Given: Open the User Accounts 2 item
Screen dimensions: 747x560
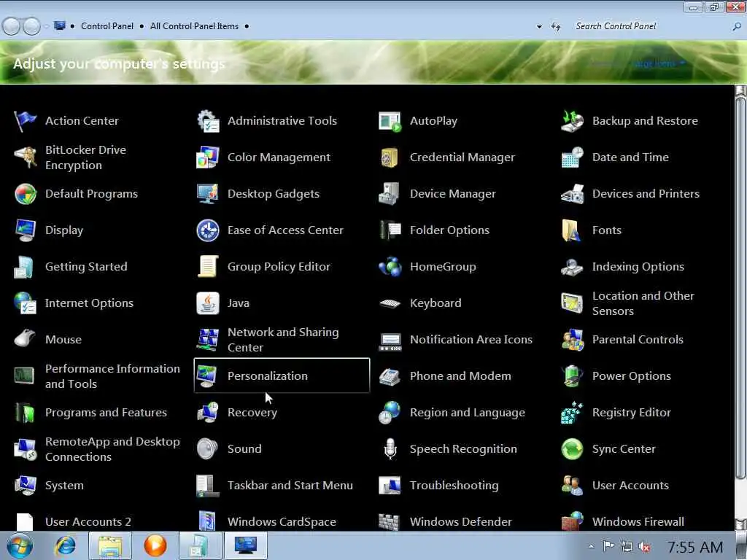Looking at the screenshot, I should (72, 521).
